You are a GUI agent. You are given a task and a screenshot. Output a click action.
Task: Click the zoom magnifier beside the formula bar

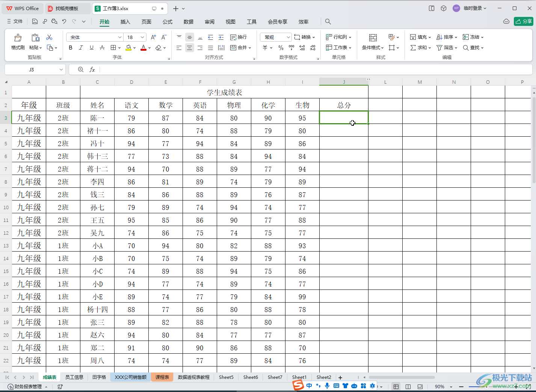coord(81,69)
